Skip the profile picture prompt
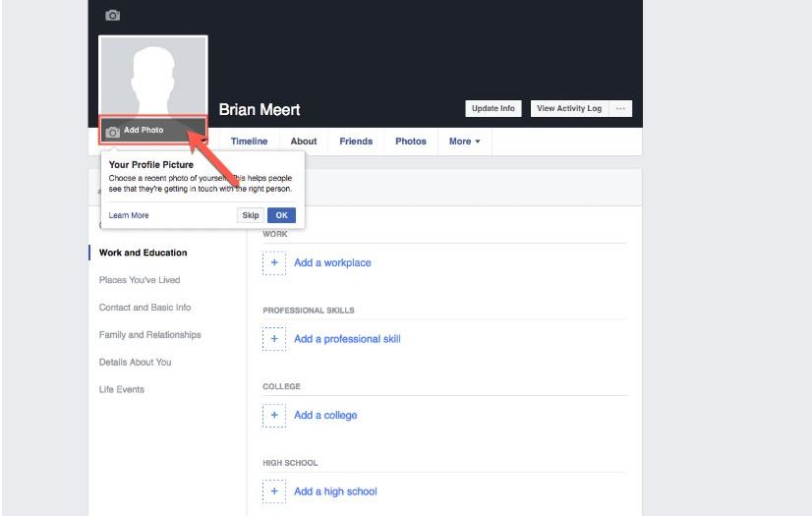The height and width of the screenshot is (516, 812). 251,215
